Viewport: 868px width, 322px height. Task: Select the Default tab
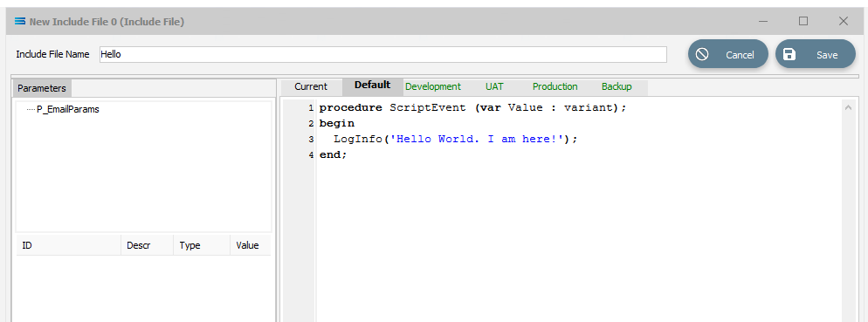373,86
